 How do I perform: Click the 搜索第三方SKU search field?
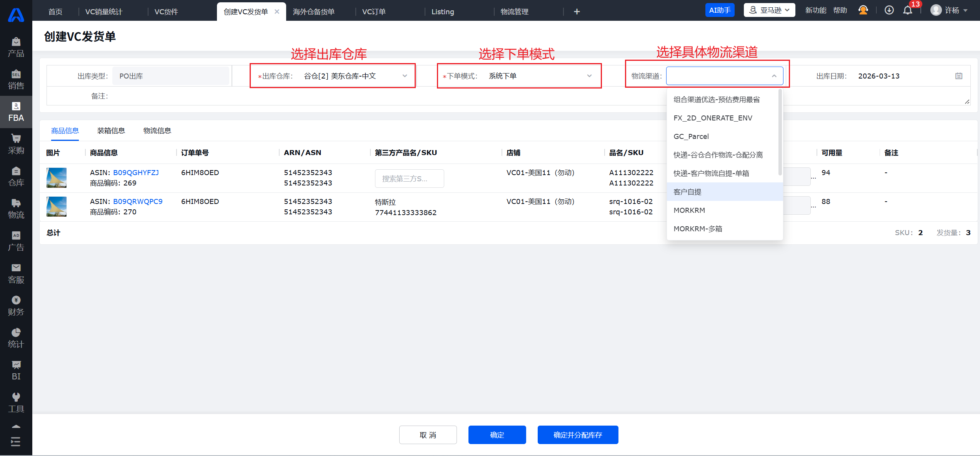tap(409, 179)
